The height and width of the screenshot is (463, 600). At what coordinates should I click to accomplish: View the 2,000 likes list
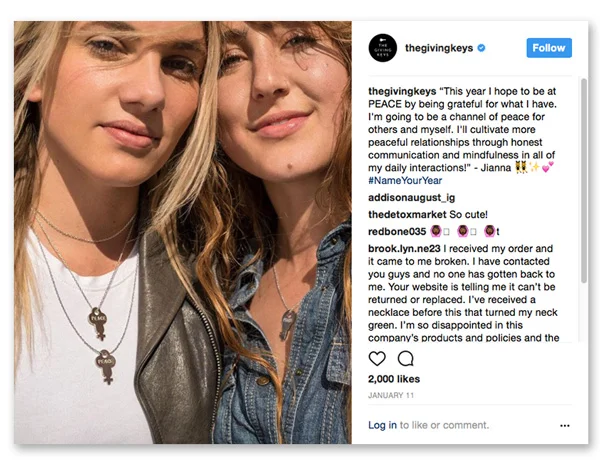tap(394, 379)
